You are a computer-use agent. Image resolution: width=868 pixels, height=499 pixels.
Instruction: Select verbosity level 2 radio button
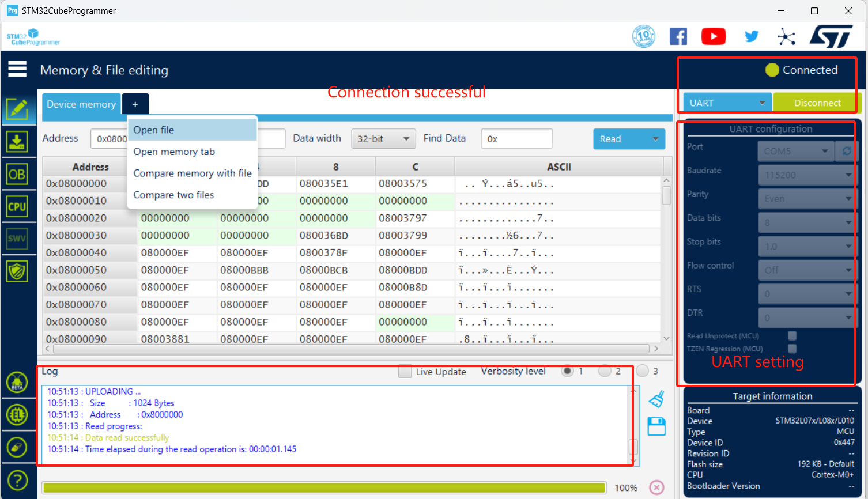[605, 371]
